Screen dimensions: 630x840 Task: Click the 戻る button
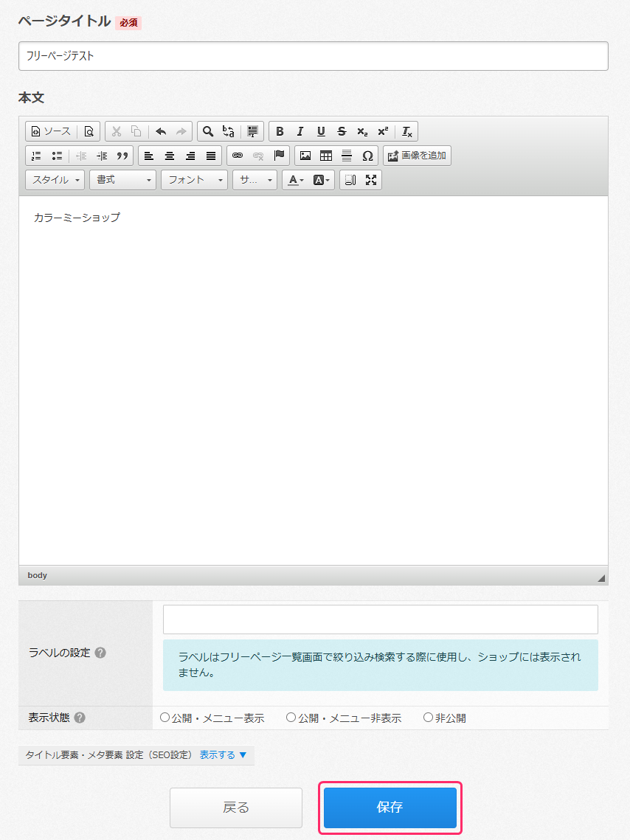236,808
